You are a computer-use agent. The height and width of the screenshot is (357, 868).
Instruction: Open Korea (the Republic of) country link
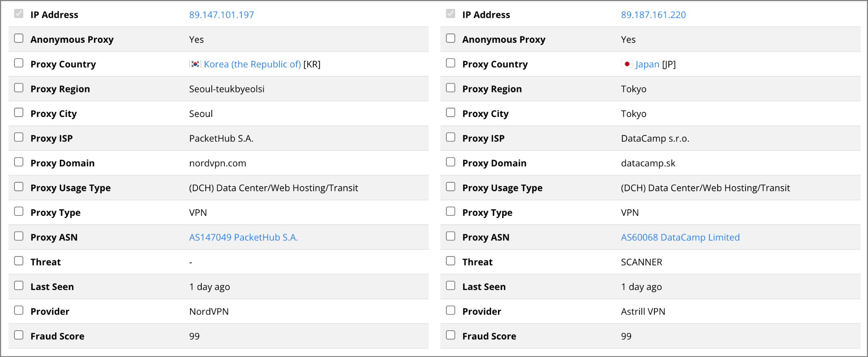tap(253, 64)
